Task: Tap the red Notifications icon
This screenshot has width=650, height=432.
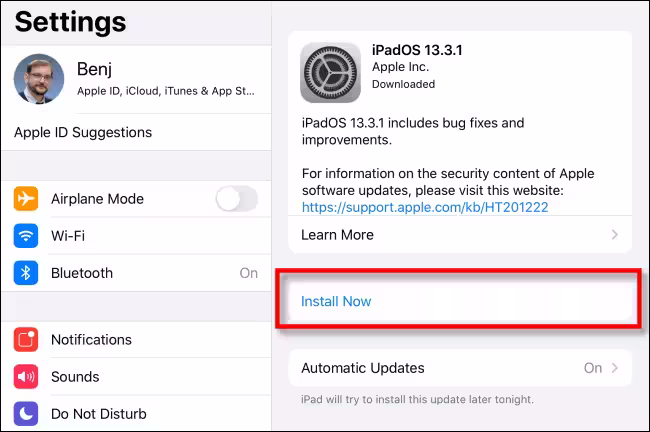Action: point(26,340)
